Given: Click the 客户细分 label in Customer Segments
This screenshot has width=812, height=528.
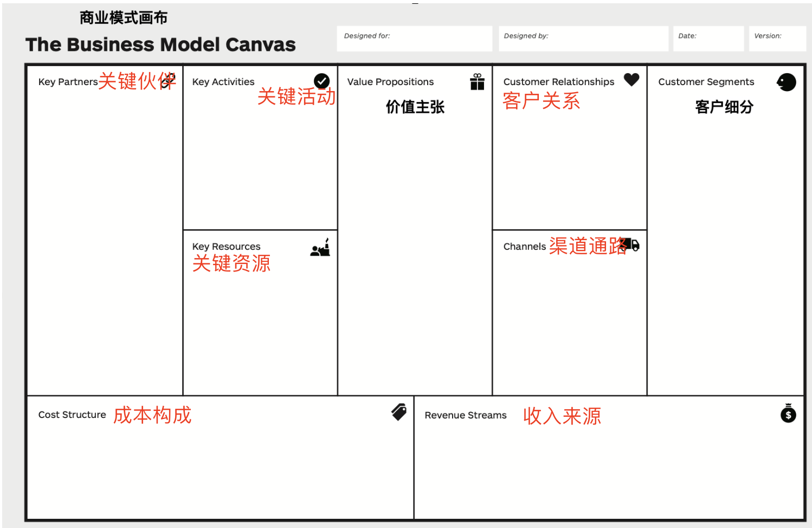Looking at the screenshot, I should pyautogui.click(x=724, y=107).
